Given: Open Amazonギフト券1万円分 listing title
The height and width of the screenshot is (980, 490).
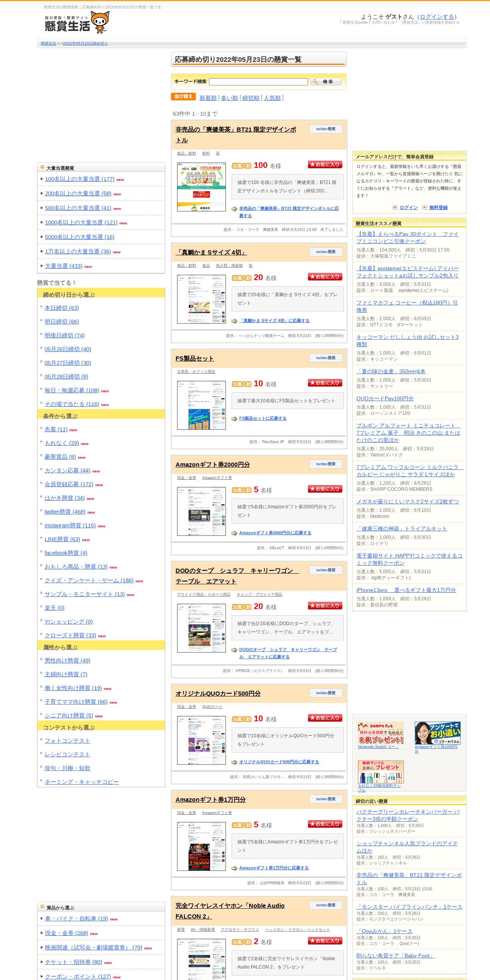Looking at the screenshot, I should pos(211,800).
